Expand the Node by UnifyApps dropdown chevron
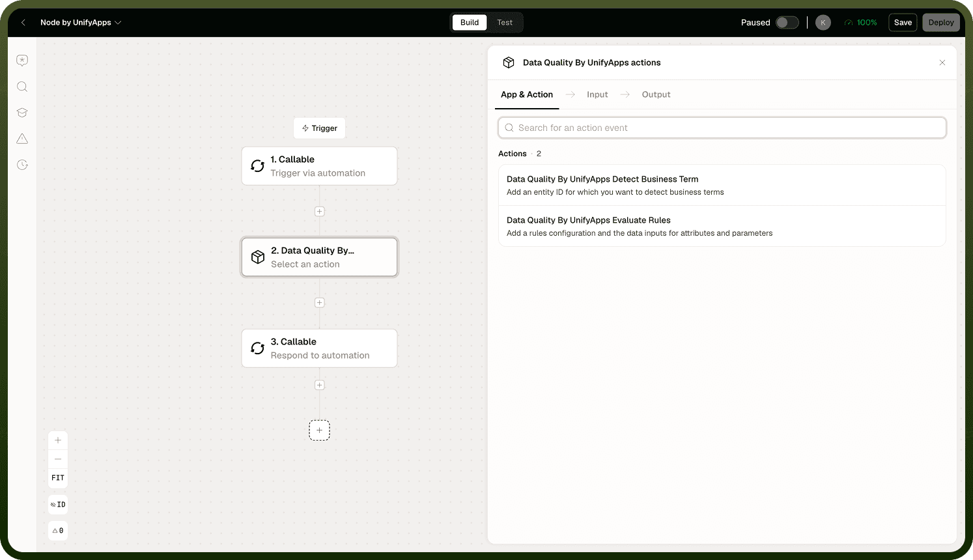This screenshot has width=973, height=560. [118, 22]
